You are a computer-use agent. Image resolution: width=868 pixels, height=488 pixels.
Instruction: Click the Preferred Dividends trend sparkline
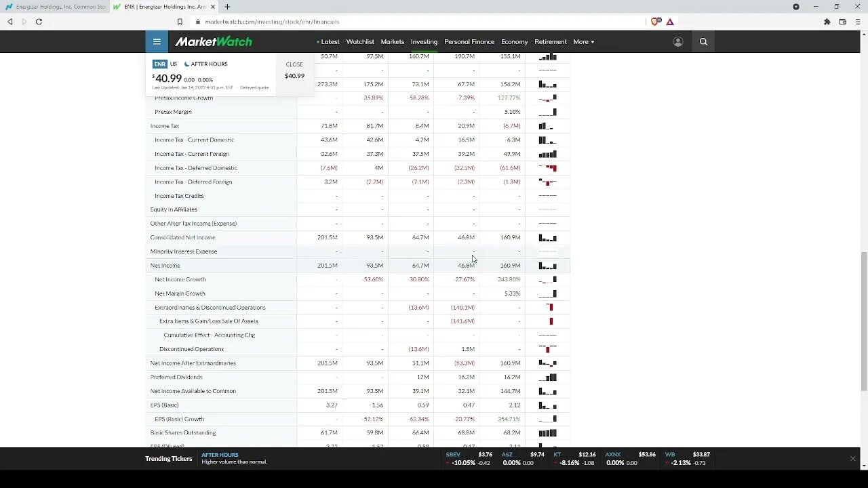(x=547, y=377)
